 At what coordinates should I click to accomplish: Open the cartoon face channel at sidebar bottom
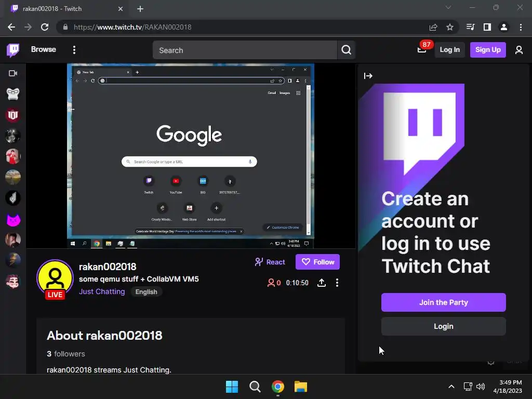tap(13, 281)
